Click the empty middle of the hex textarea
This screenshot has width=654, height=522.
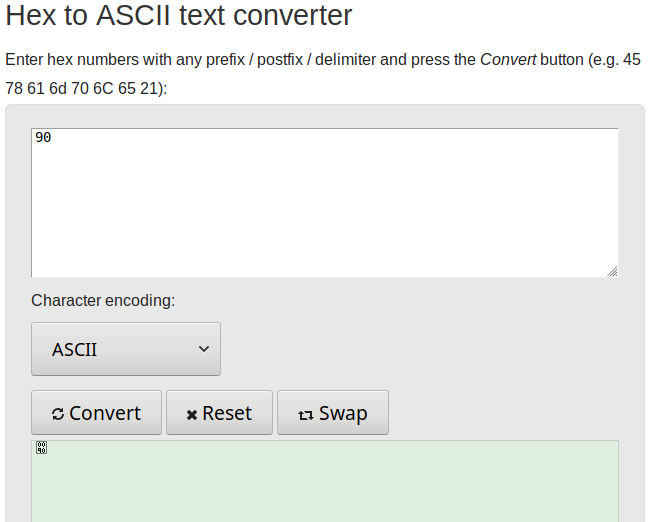coord(324,203)
